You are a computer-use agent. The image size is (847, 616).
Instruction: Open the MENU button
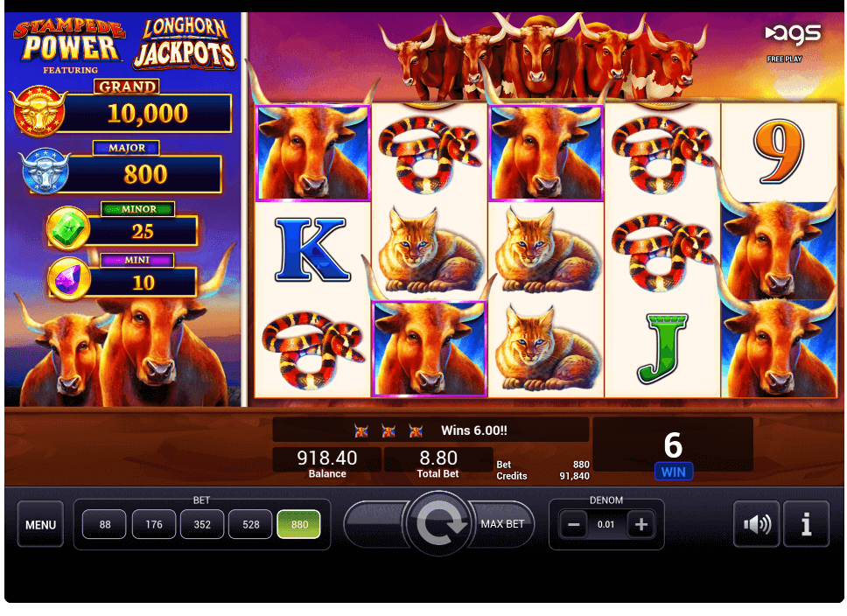(40, 524)
